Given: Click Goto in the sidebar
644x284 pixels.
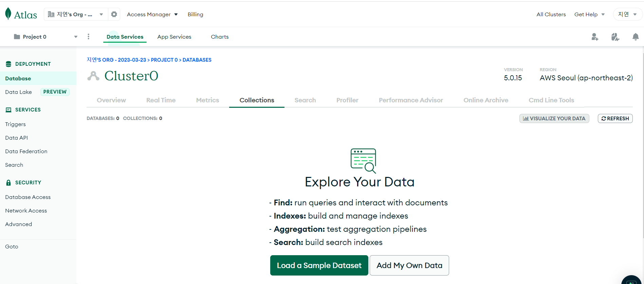Looking at the screenshot, I should point(12,246).
